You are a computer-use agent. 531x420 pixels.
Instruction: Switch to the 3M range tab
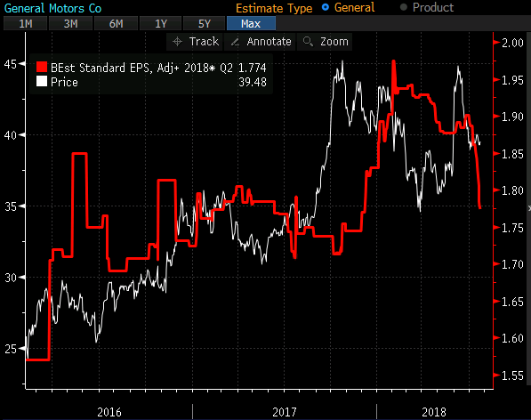point(71,24)
